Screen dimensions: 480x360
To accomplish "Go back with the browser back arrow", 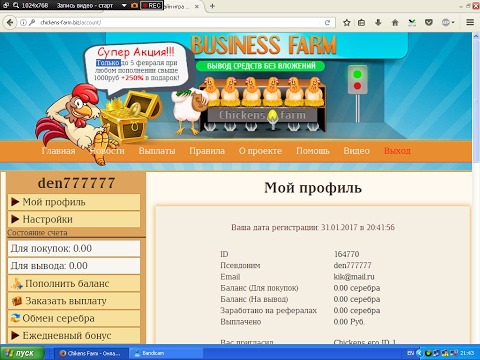I will [10, 22].
